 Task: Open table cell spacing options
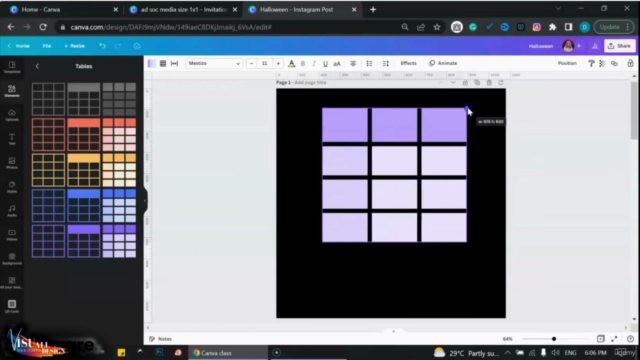pyautogui.click(x=174, y=63)
